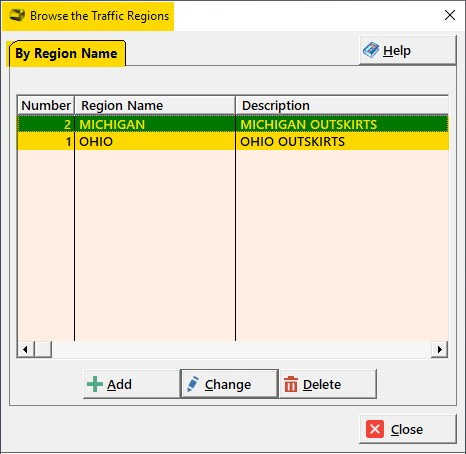Click the Delete button
The image size is (466, 454).
328,384
